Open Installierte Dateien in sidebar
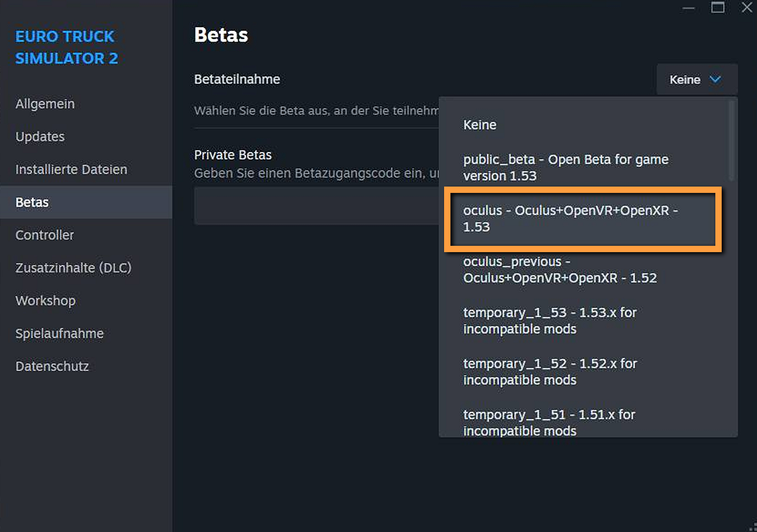 point(86,170)
